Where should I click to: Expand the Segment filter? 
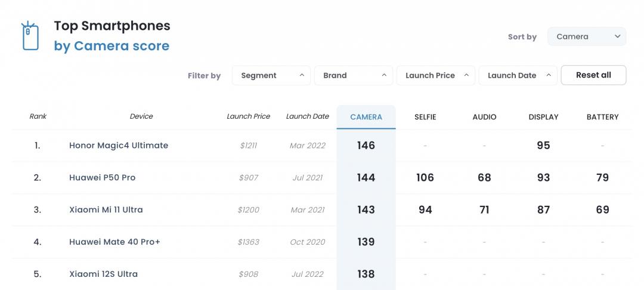click(271, 76)
